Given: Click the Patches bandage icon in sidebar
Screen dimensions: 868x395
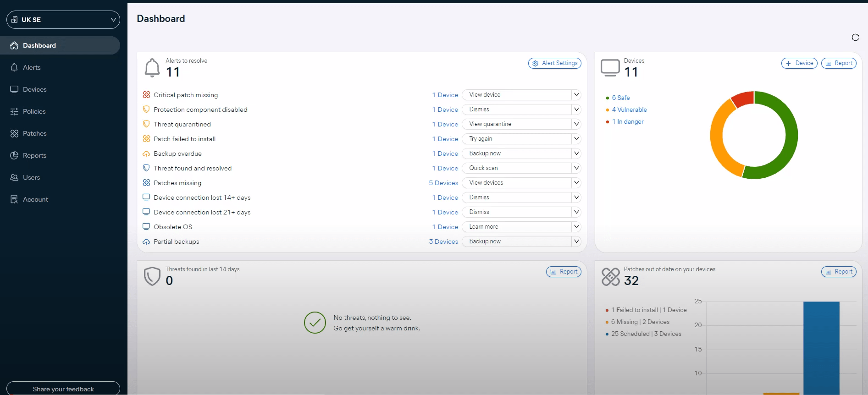Looking at the screenshot, I should click(14, 133).
